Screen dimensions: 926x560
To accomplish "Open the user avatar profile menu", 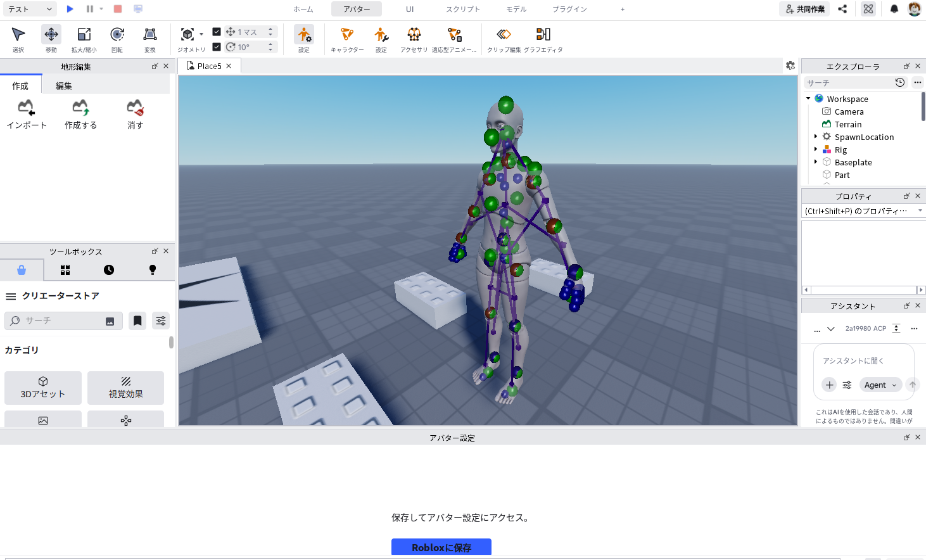I will 914,9.
